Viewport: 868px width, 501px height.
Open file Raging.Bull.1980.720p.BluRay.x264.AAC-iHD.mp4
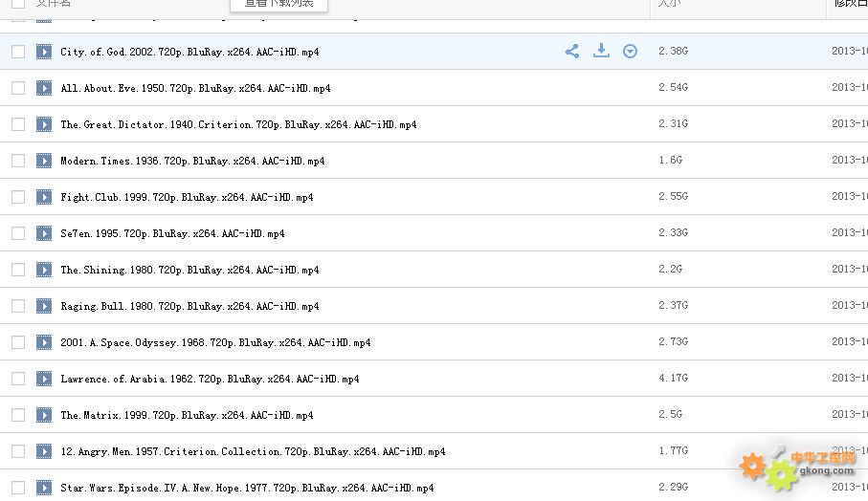189,306
